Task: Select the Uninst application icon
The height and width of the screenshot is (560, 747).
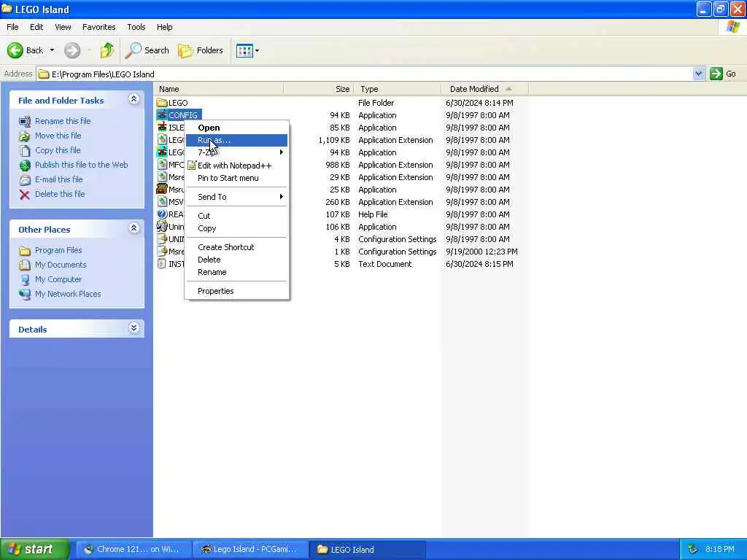Action: [162, 227]
